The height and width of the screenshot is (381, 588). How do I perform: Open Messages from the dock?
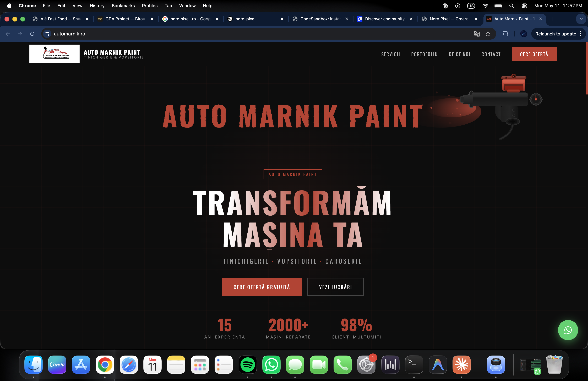pos(295,364)
